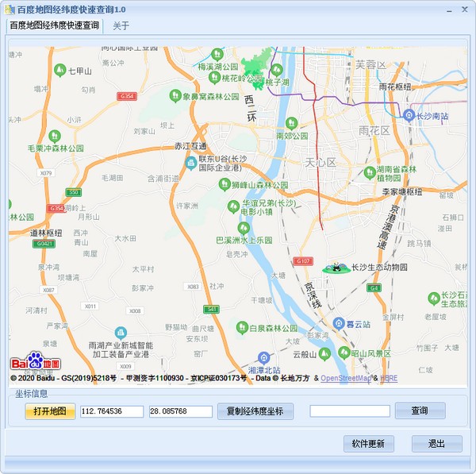Screen dimensions: 476x474
Task: Click the 白泉森林公园 marker icon
Action: [242, 328]
